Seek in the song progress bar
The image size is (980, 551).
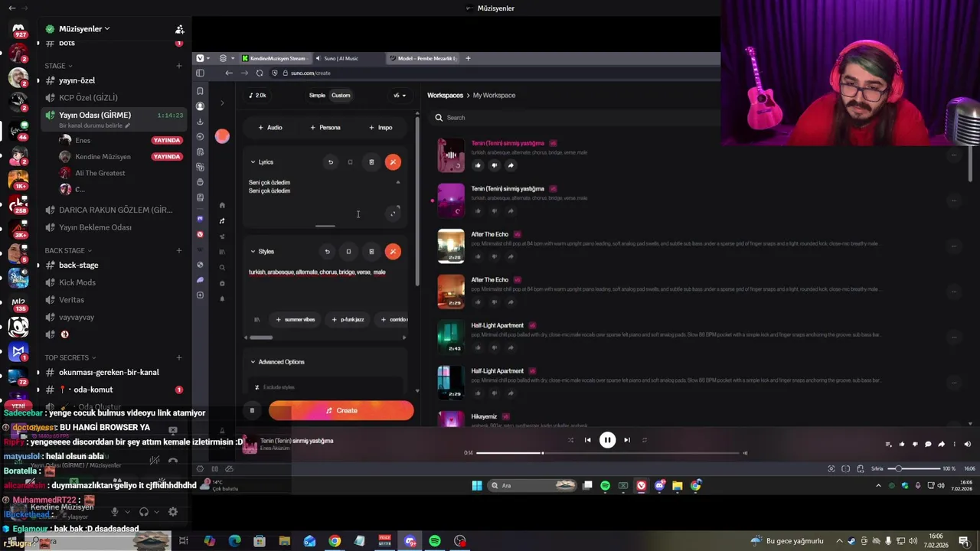click(609, 453)
